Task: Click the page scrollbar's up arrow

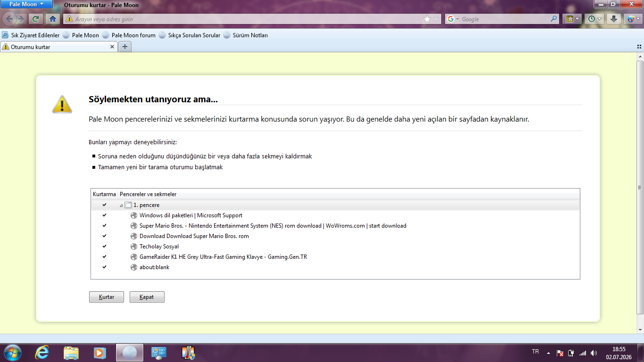Action: coord(640,57)
